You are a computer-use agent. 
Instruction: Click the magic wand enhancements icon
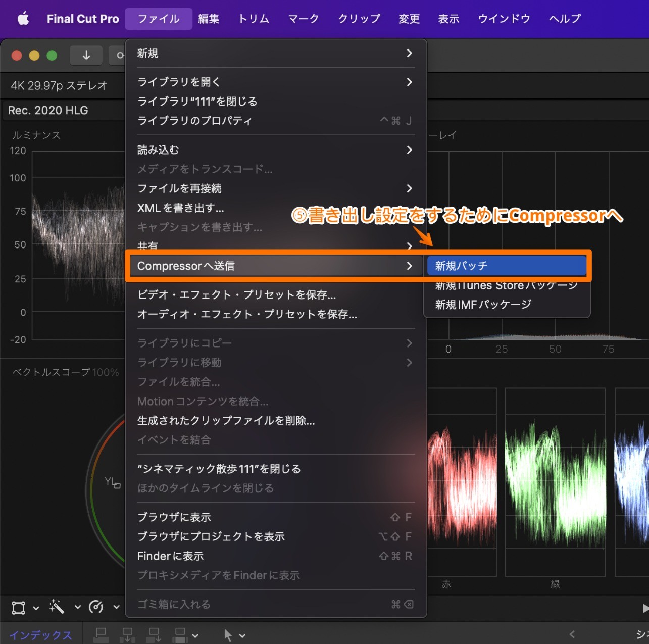(x=57, y=607)
